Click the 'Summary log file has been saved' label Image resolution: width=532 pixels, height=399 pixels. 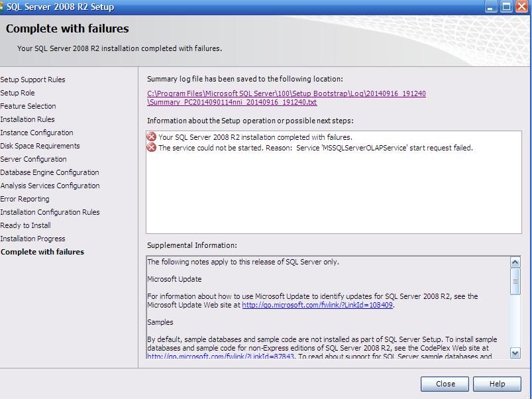[x=245, y=79]
